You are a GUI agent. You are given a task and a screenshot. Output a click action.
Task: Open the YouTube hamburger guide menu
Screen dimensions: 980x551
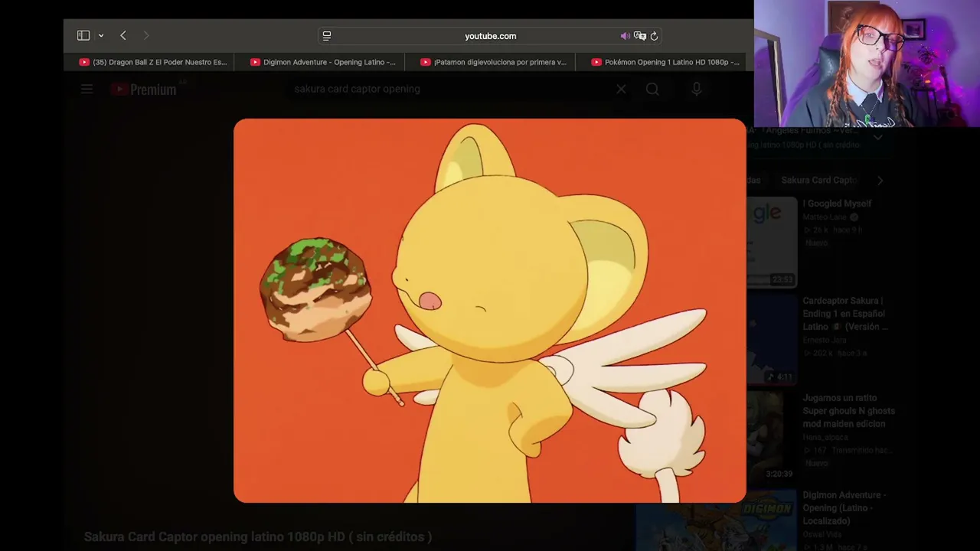coord(87,90)
